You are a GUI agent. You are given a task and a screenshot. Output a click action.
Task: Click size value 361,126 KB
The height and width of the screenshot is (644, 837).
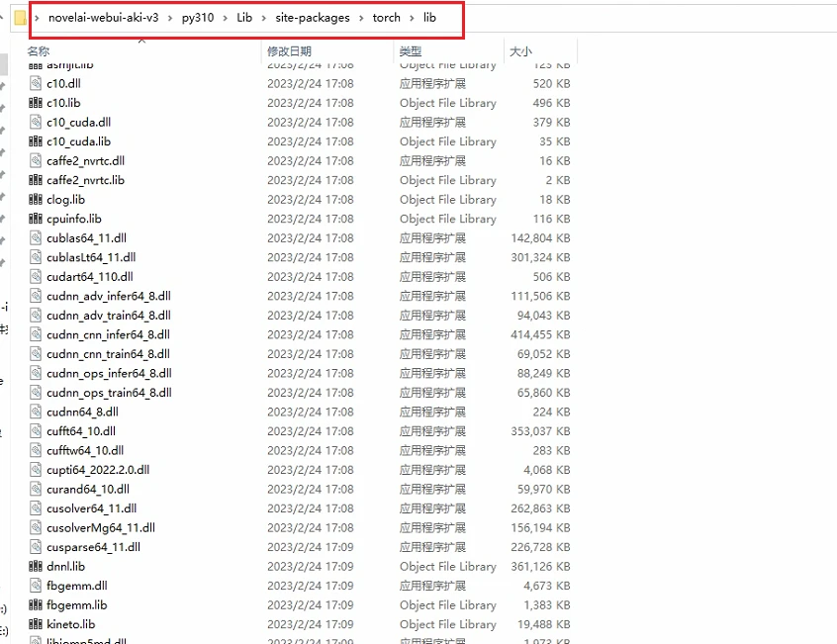540,566
